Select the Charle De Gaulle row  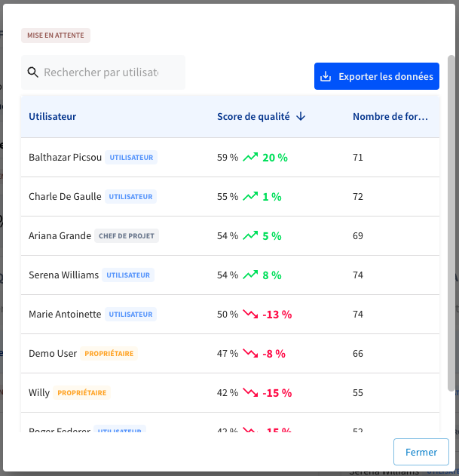pos(231,196)
